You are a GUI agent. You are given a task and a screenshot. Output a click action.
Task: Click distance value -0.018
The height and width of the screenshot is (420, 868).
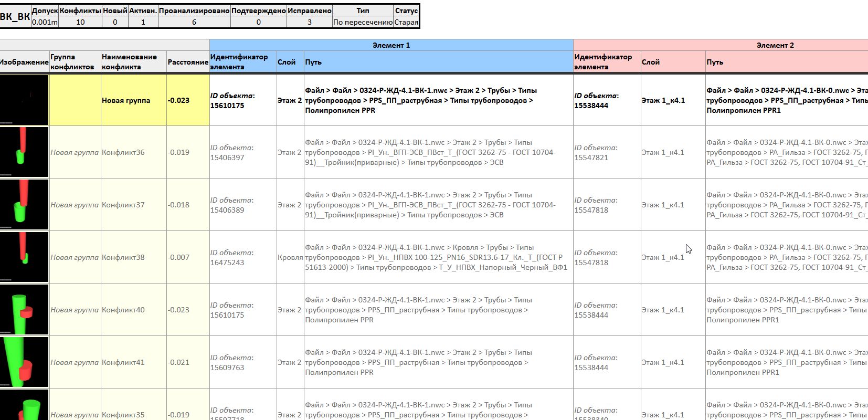pyautogui.click(x=179, y=205)
